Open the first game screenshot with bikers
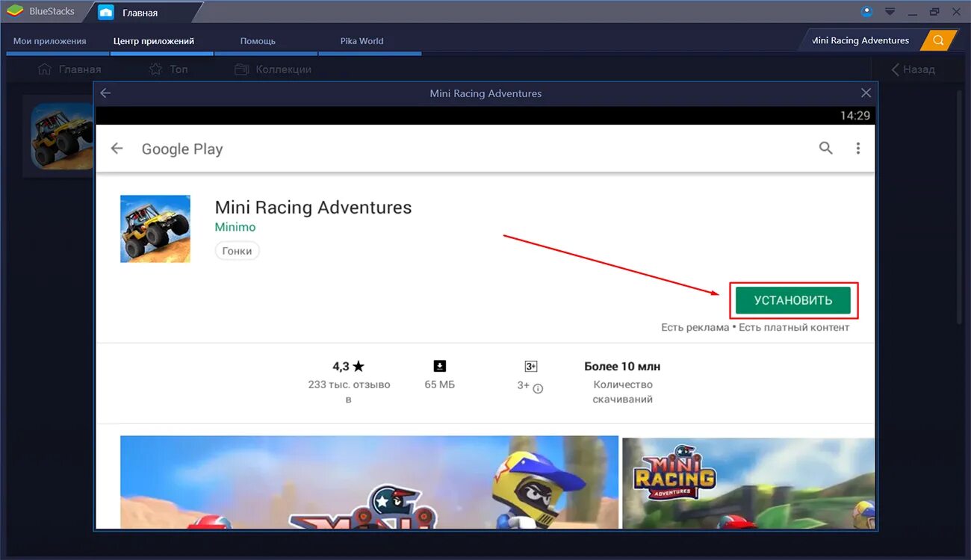This screenshot has height=560, width=971. coord(369,482)
